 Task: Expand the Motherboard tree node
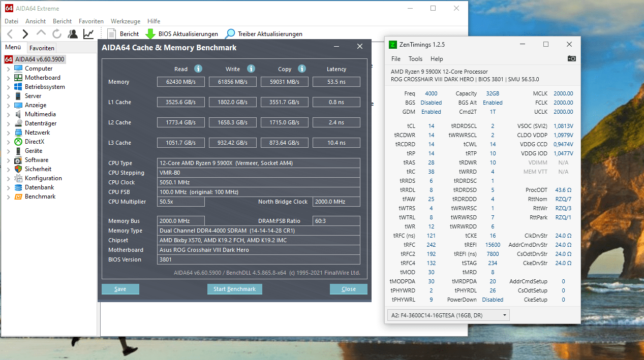tap(8, 78)
